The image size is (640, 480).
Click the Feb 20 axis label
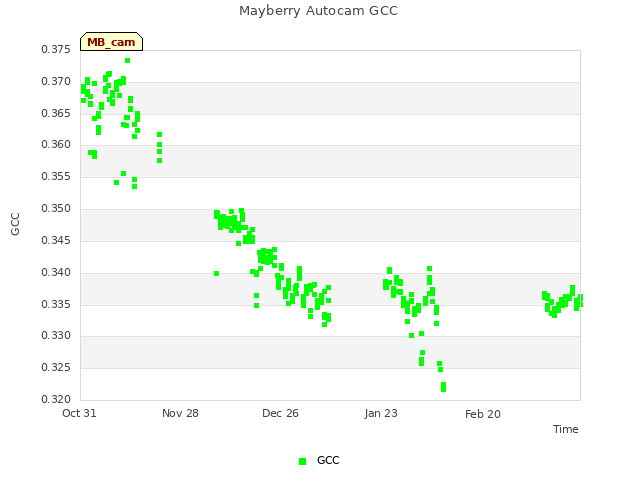click(x=482, y=414)
